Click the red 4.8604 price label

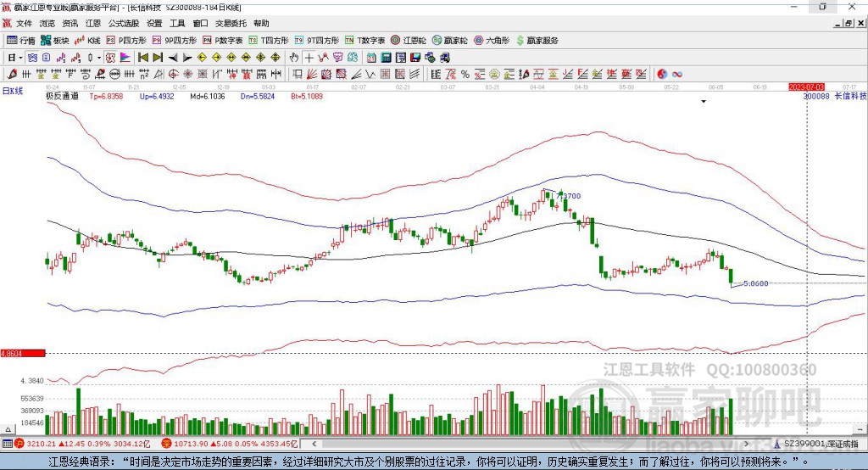[22, 353]
